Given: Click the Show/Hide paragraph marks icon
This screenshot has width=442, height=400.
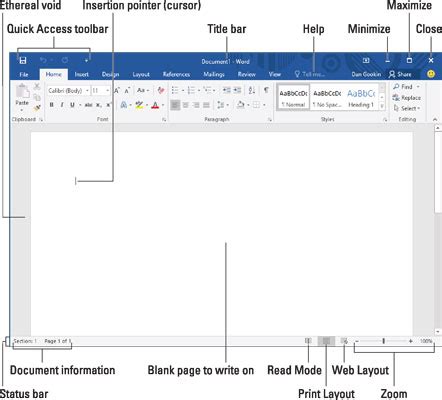Looking at the screenshot, I should pos(266,90).
